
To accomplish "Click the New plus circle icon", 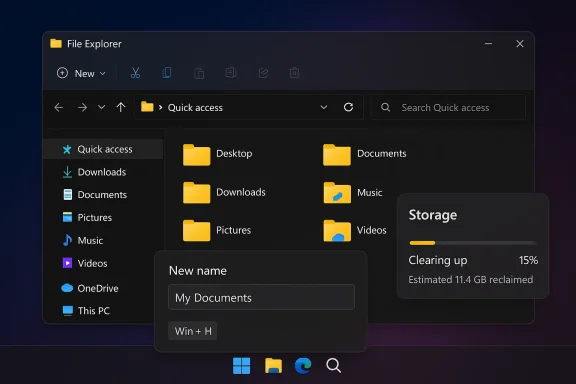I will point(62,73).
